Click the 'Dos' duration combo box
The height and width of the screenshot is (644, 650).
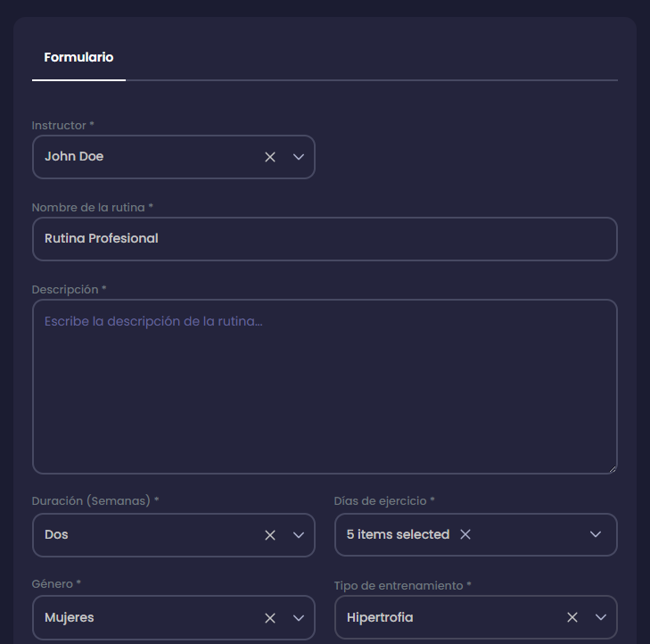coord(143,535)
